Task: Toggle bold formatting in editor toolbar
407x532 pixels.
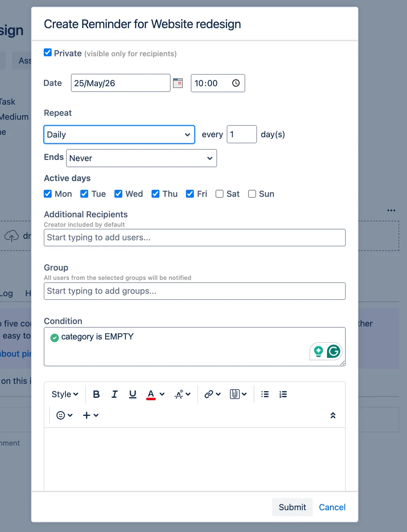Action: 96,394
